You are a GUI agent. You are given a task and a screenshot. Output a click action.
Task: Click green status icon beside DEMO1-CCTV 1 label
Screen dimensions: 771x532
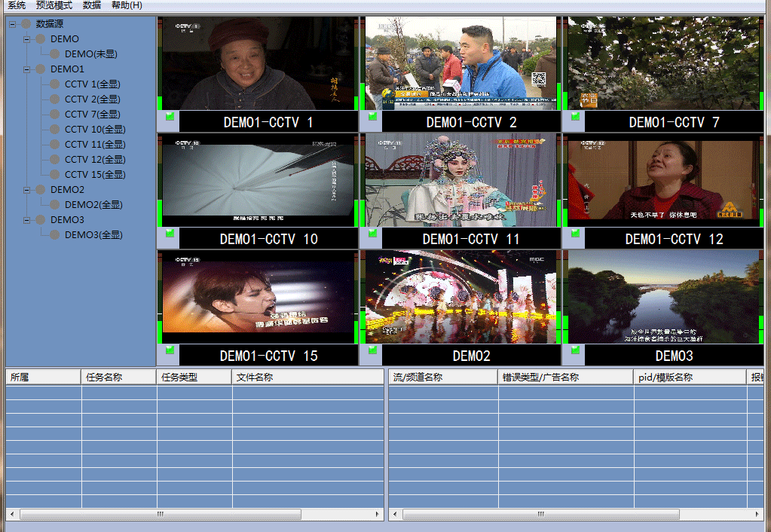pos(170,117)
